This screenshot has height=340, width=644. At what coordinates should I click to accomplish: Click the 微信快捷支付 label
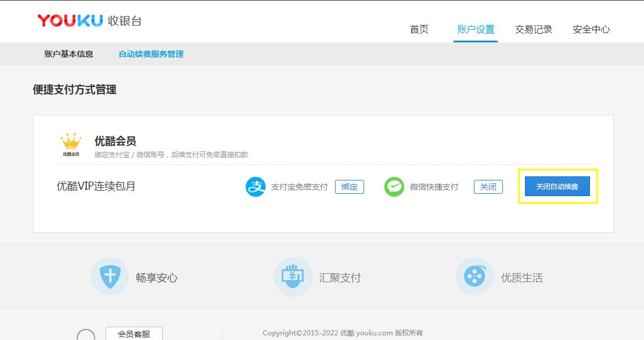(x=434, y=187)
